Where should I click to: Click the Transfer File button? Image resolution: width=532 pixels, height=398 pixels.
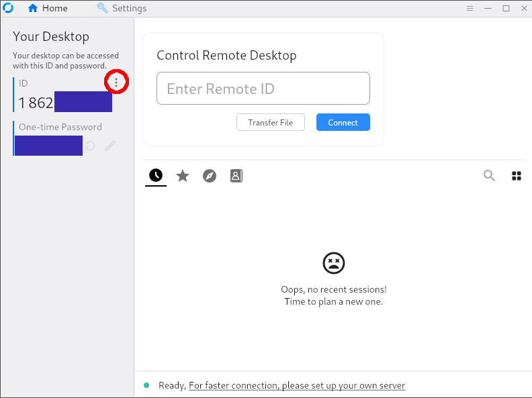pos(271,122)
